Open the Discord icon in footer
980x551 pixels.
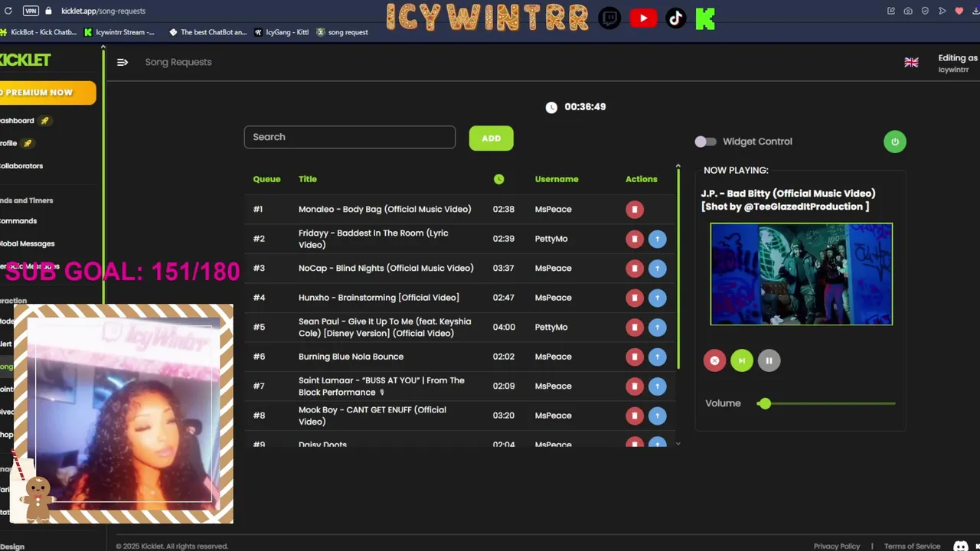coord(960,546)
